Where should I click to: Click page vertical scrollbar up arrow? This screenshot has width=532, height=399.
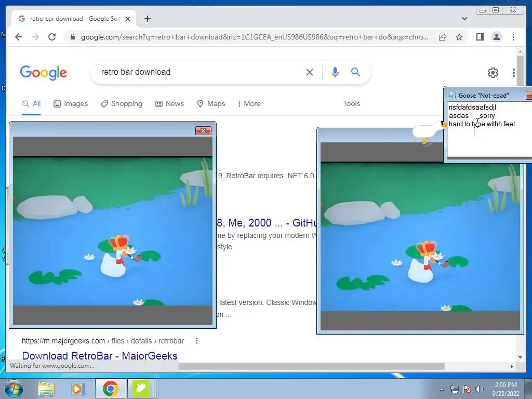[x=520, y=51]
